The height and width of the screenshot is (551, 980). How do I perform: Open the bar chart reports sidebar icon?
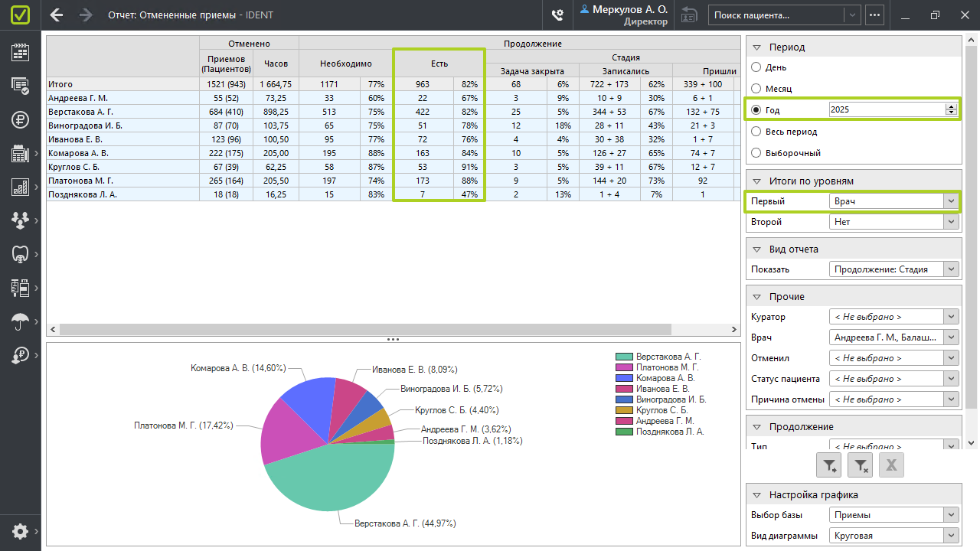pyautogui.click(x=20, y=187)
